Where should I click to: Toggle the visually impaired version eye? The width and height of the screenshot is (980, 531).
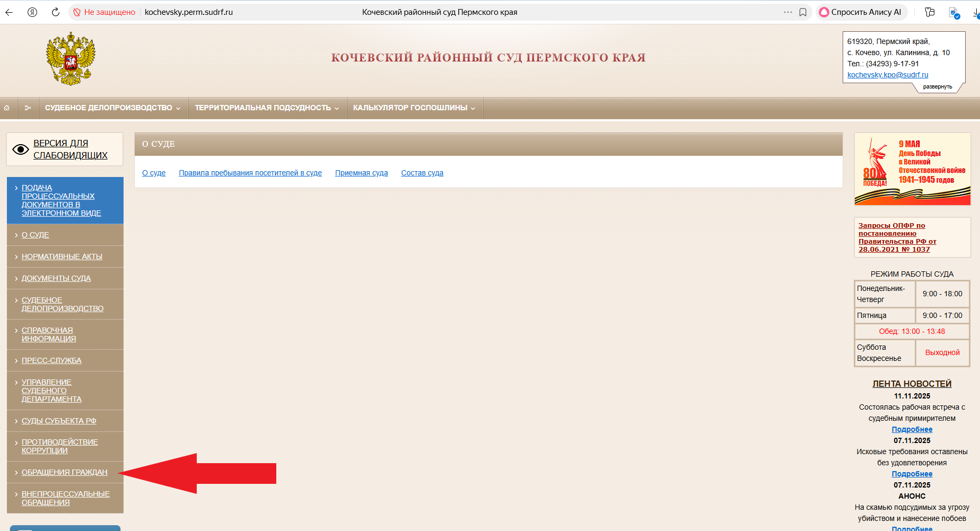(21, 149)
